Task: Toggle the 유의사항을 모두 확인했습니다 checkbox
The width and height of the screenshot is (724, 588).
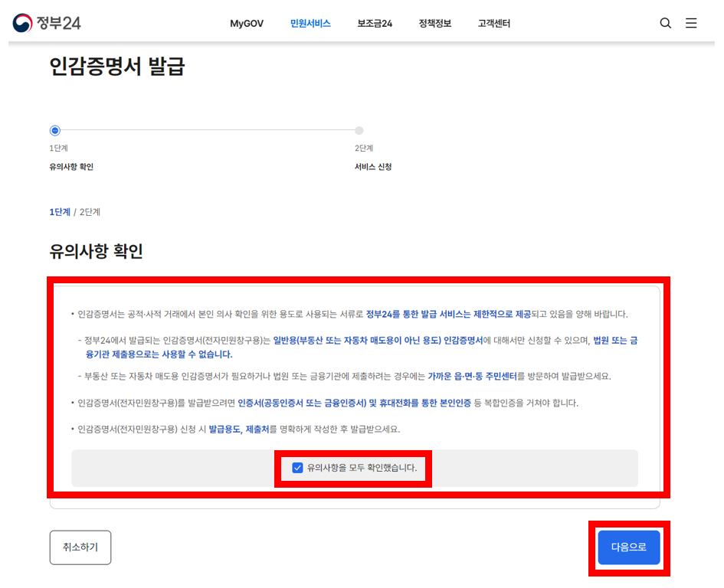Action: [x=297, y=468]
